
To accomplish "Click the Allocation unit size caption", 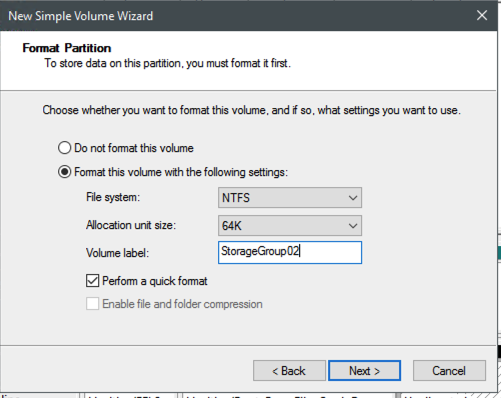I will 131,225.
